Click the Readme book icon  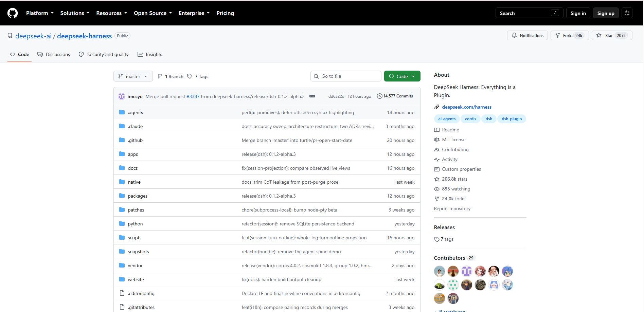[437, 130]
